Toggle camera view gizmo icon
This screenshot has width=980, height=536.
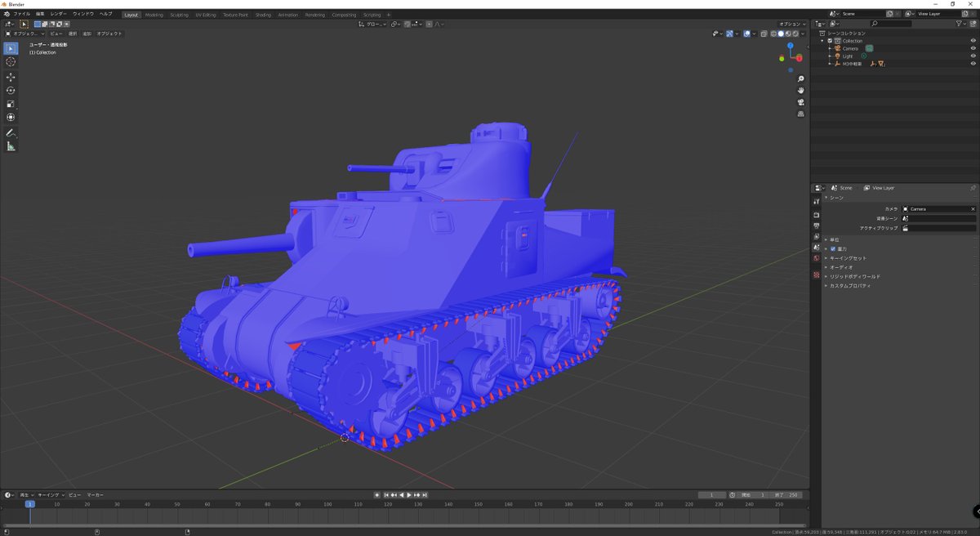801,102
